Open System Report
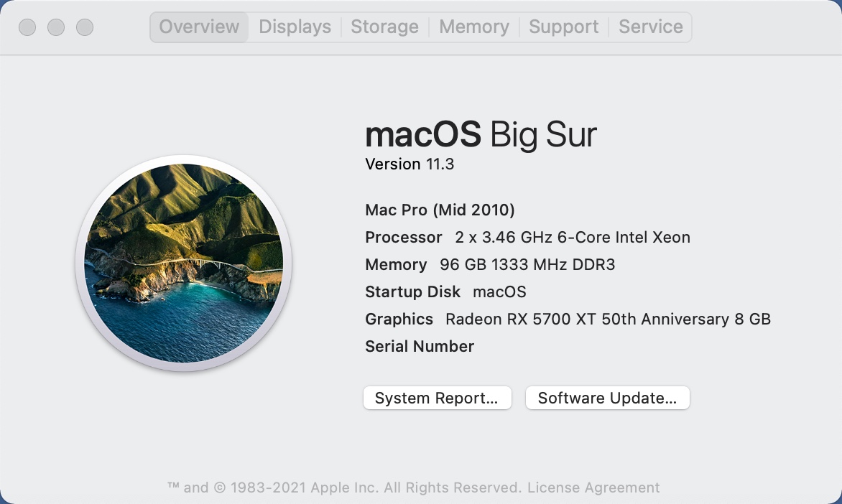Viewport: 842px width, 504px height. 437,398
